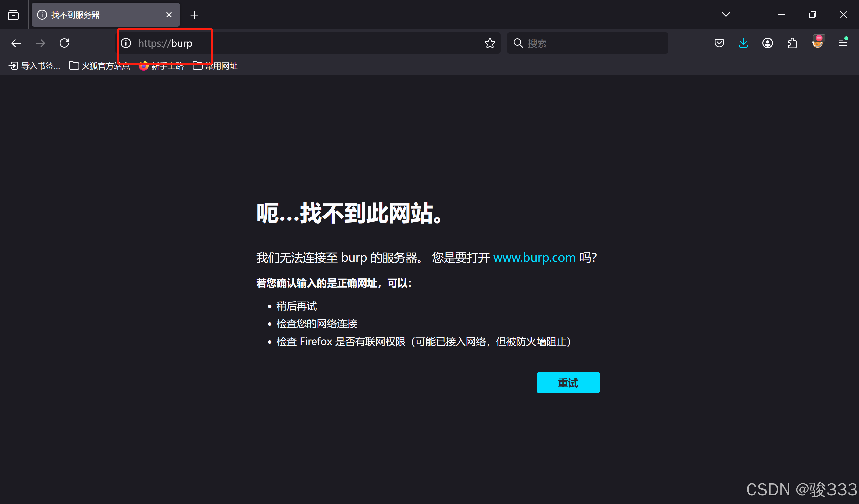
Task: Expand the list all tabs chevron
Action: (726, 15)
